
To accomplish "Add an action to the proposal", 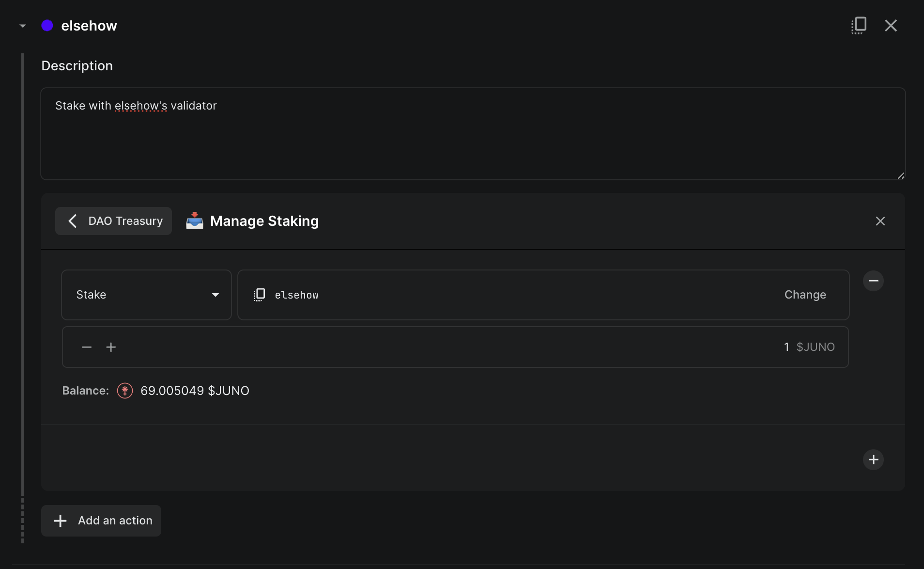I will pos(101,521).
